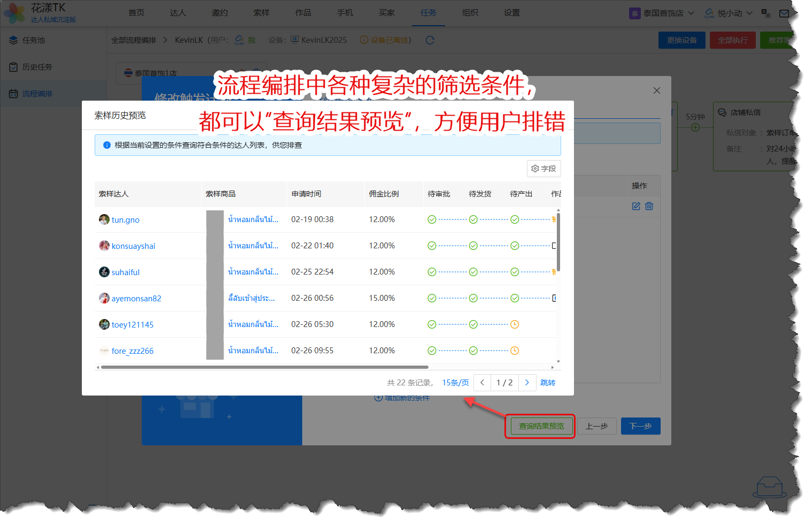Viewport: 812px width, 524px height.
Task: Select 历史任务 in the left sidebar
Action: coord(37,67)
